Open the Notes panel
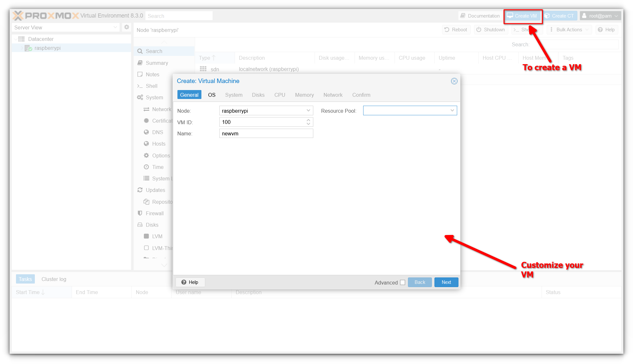This screenshot has height=364, width=633. (152, 74)
